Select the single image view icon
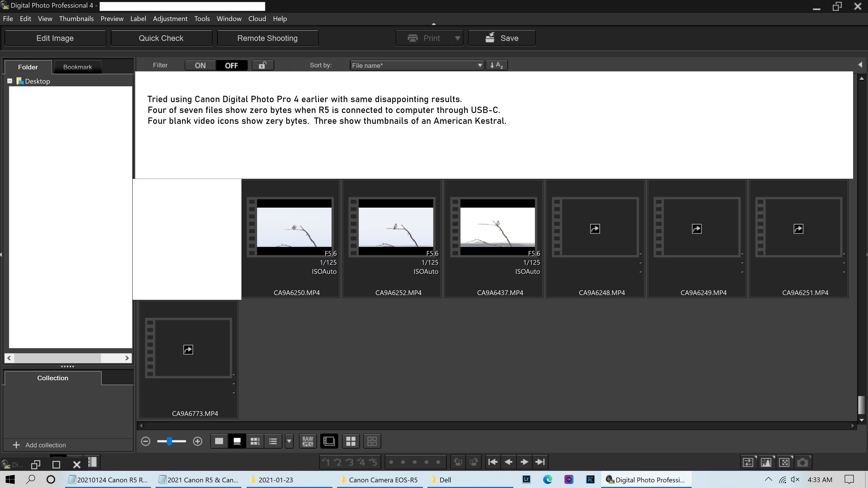 pos(219,441)
